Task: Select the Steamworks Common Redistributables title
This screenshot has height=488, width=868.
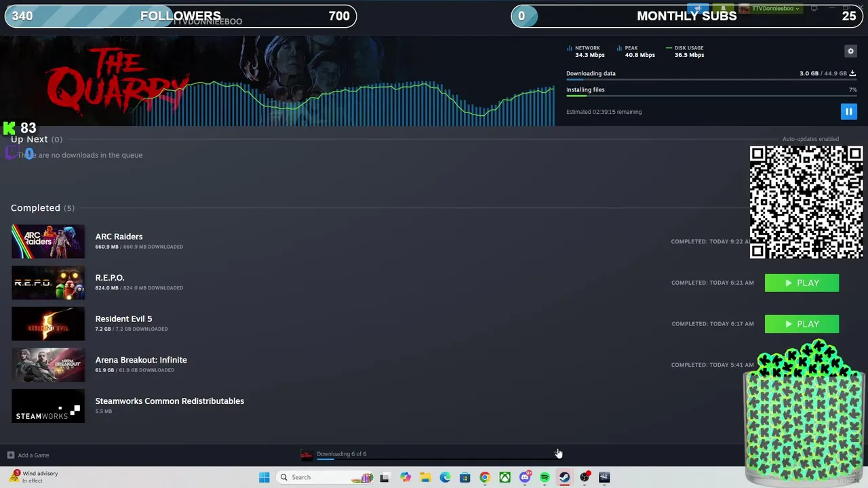Action: click(x=170, y=401)
